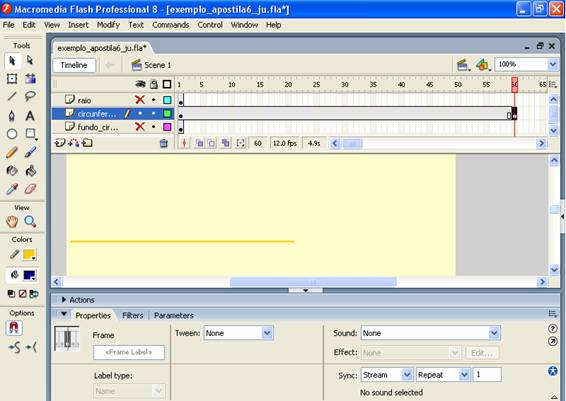The height and width of the screenshot is (401, 566).
Task: Toggle Edit Multiple Frames button
Action: click(226, 143)
